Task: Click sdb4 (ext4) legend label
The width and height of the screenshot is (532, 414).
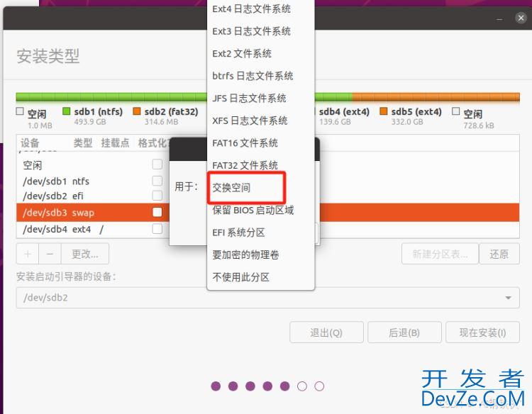Action: click(344, 111)
